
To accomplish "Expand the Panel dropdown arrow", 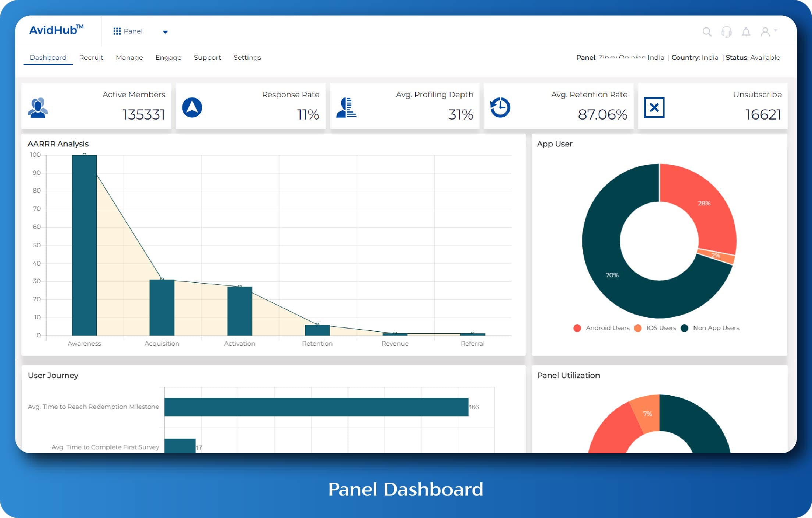I will (165, 32).
